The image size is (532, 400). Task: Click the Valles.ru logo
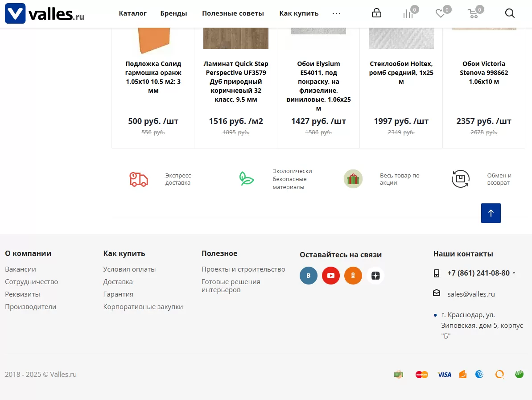pos(45,13)
